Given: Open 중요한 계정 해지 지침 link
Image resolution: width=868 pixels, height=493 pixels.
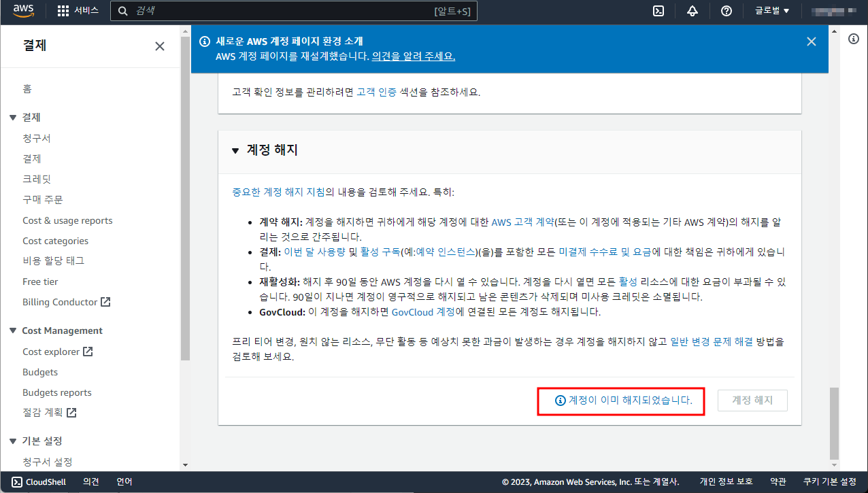Looking at the screenshot, I should tap(278, 192).
